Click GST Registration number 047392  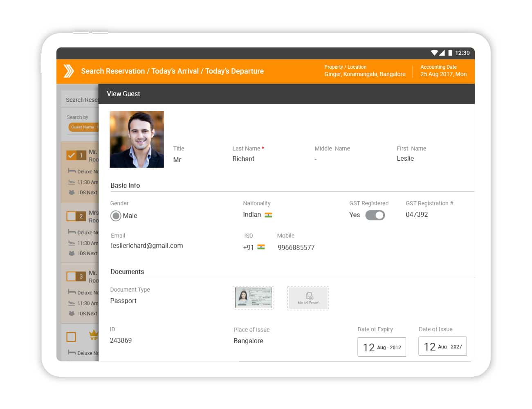pyautogui.click(x=417, y=214)
